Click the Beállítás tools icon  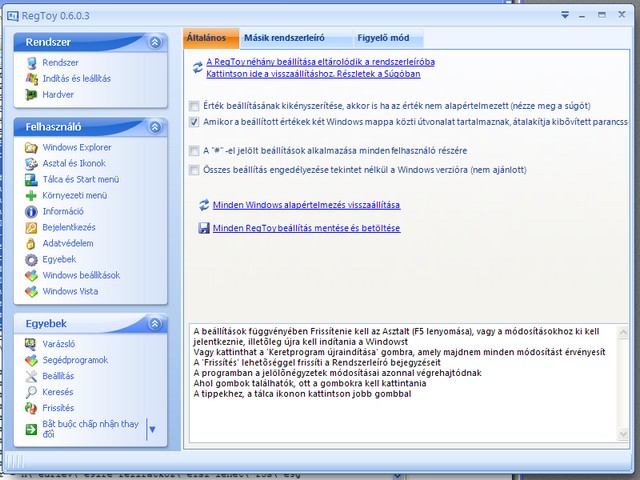click(31, 376)
